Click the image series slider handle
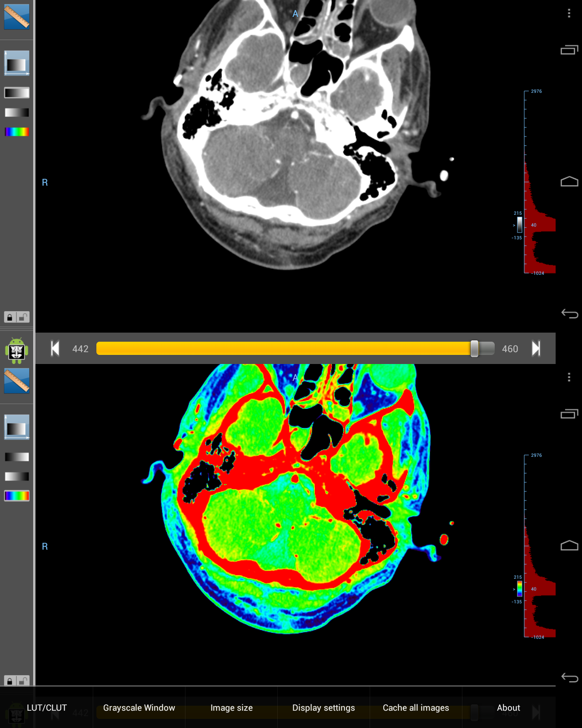Image resolution: width=582 pixels, height=728 pixels. click(474, 349)
